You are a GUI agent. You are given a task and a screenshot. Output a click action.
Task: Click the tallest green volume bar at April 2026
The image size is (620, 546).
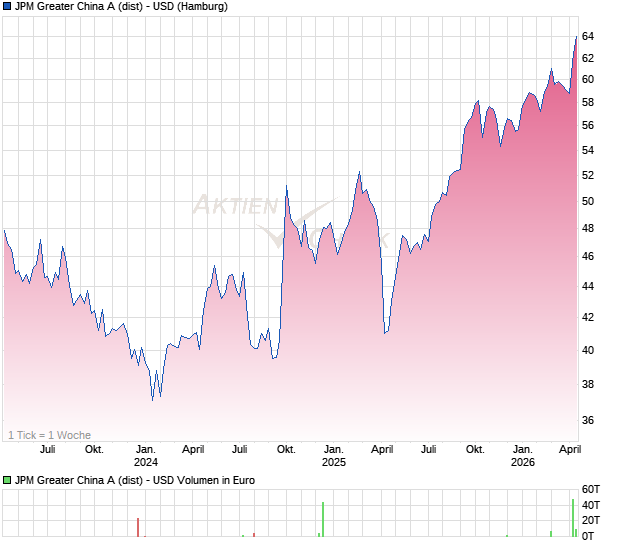point(573,518)
